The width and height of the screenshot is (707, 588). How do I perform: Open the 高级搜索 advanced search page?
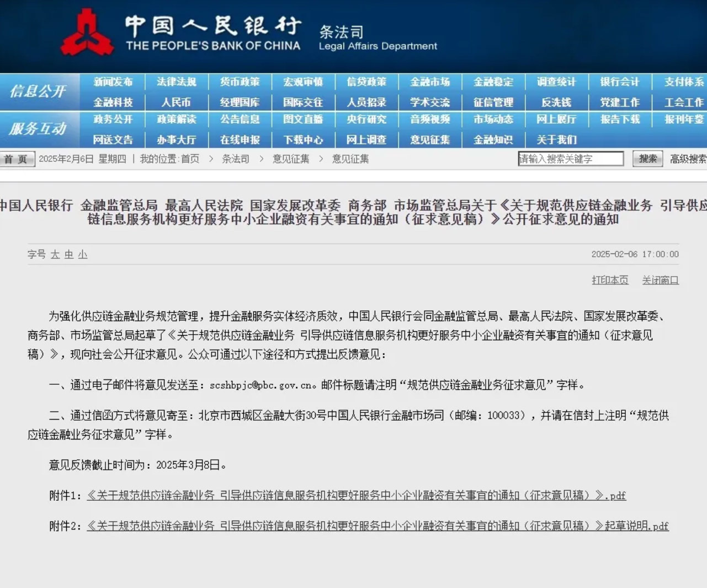click(687, 158)
